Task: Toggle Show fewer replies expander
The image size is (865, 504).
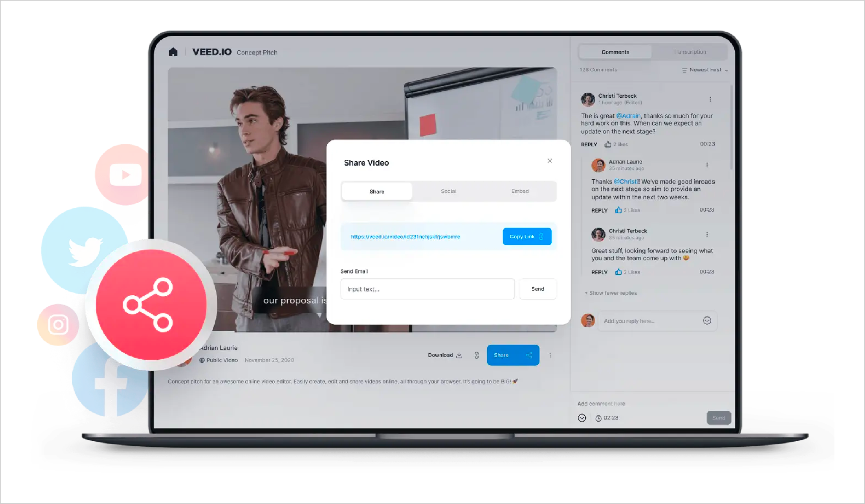Action: [610, 293]
